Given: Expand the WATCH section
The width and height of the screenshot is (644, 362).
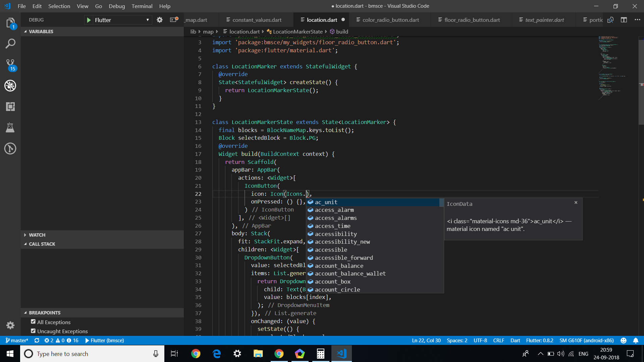Looking at the screenshot, I should click(25, 235).
